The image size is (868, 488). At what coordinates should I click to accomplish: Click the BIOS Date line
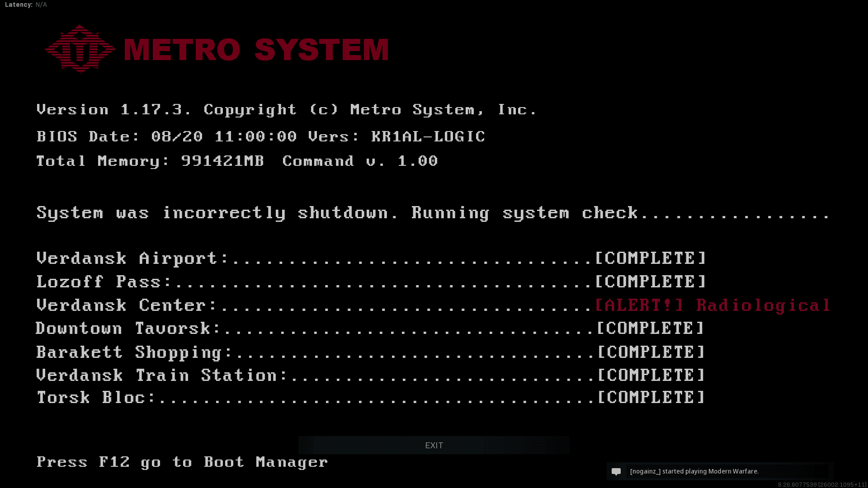pyautogui.click(x=261, y=136)
